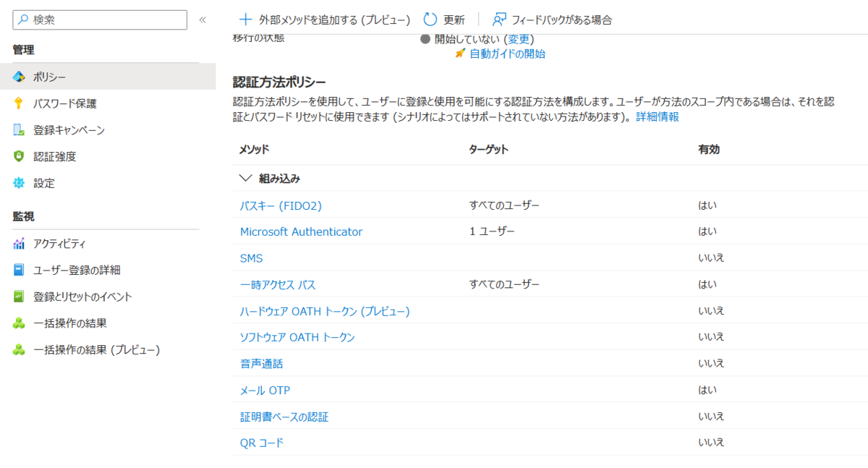Click the 更新 toolbar button
This screenshot has width=868, height=468.
point(444,20)
